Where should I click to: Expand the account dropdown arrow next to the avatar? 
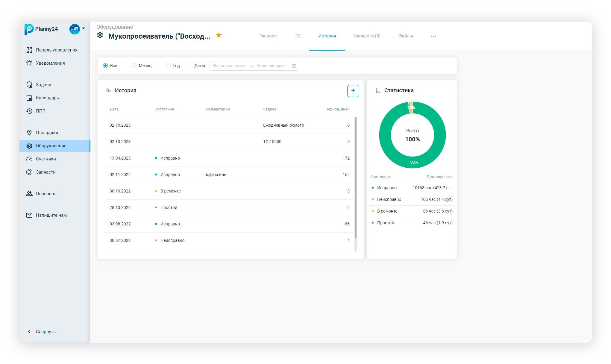[x=84, y=29]
